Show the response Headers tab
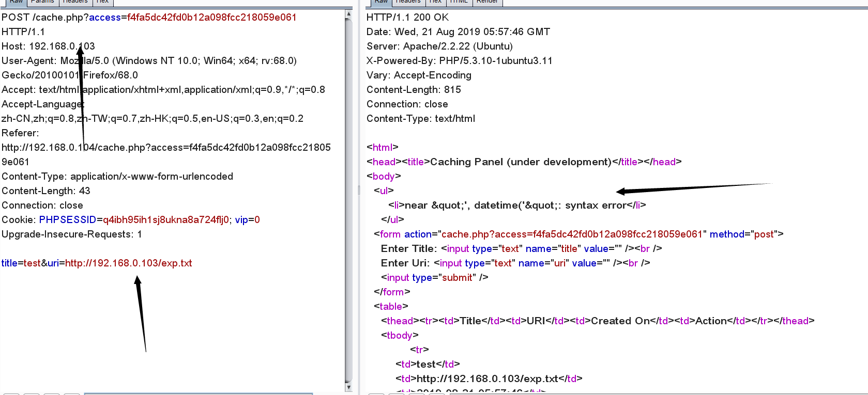The image size is (868, 395). click(408, 2)
